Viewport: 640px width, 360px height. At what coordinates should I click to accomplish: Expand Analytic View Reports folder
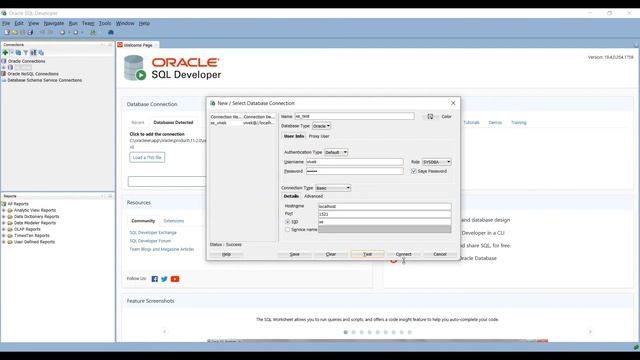[4, 210]
